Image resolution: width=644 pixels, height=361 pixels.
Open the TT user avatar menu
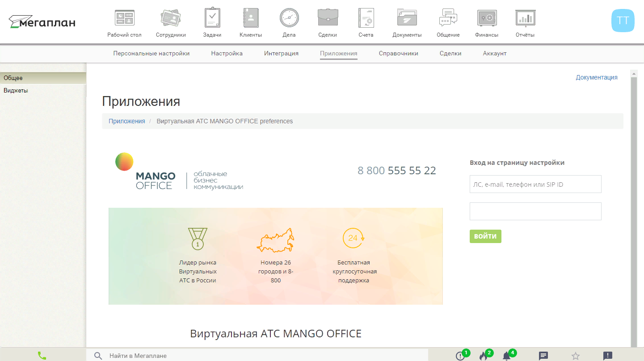(x=623, y=21)
